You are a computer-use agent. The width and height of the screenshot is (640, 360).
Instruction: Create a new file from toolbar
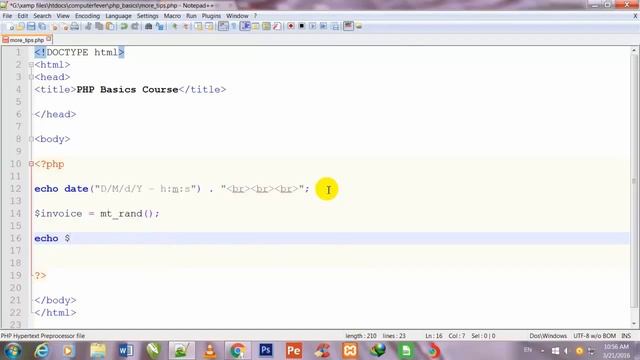pos(11,27)
